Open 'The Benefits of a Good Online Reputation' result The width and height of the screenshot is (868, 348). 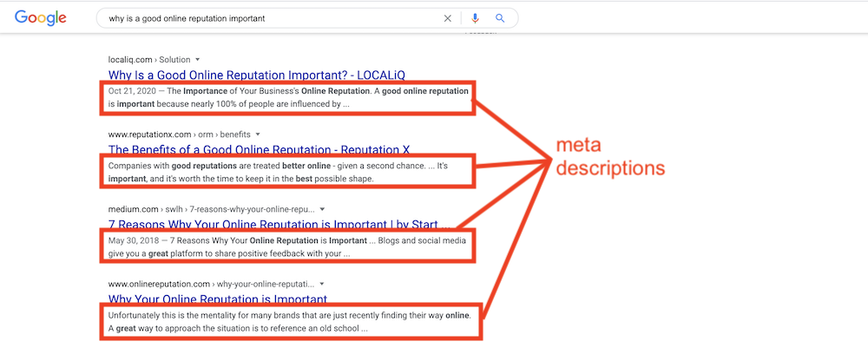pyautogui.click(x=259, y=150)
